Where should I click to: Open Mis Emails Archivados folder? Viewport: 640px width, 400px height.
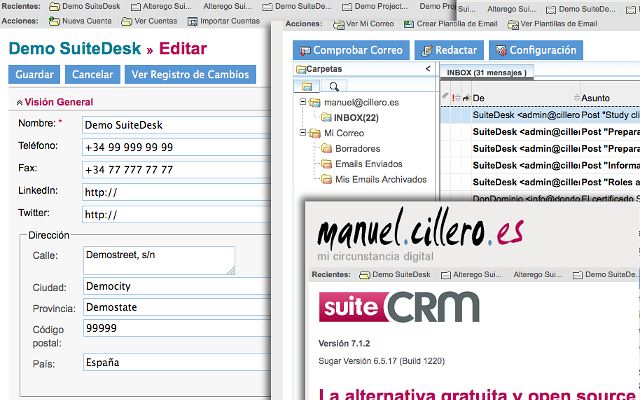coord(381,179)
